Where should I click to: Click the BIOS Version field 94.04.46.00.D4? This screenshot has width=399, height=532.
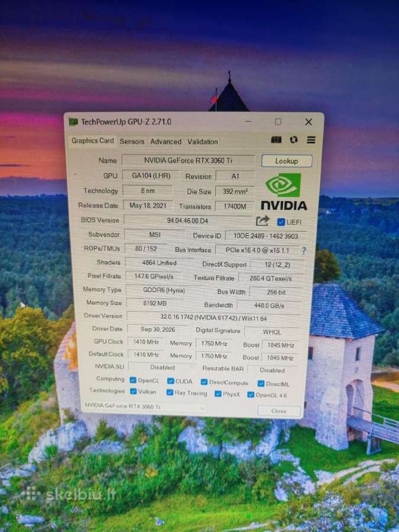coord(187,220)
